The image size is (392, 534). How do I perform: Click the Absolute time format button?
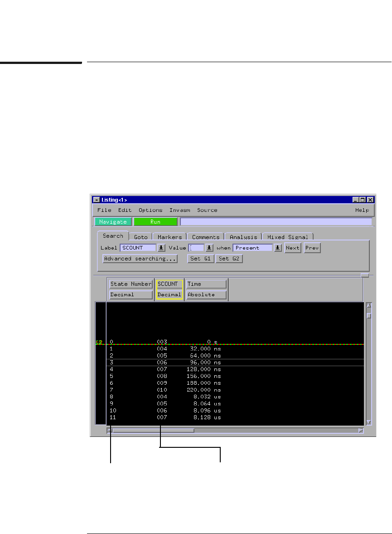tap(206, 294)
